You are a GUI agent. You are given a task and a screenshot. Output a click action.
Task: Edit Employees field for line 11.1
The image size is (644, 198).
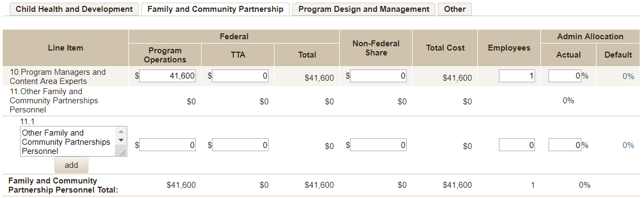pos(517,145)
